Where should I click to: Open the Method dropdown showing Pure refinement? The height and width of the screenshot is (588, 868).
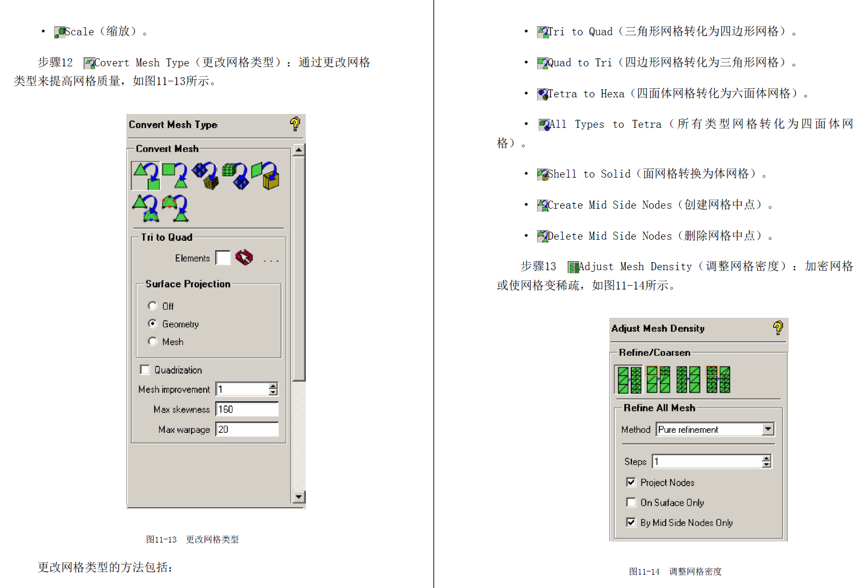click(768, 429)
